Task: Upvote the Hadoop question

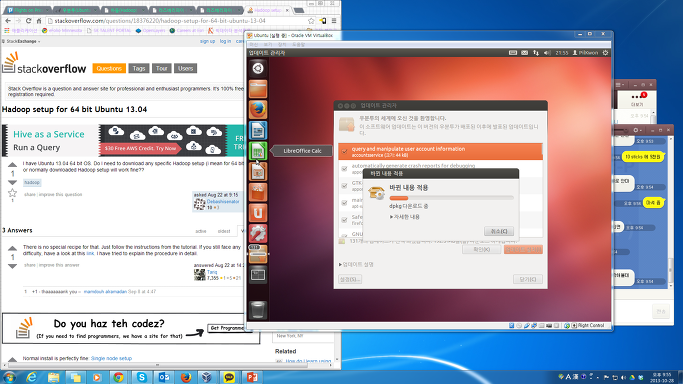Action: tap(12, 165)
